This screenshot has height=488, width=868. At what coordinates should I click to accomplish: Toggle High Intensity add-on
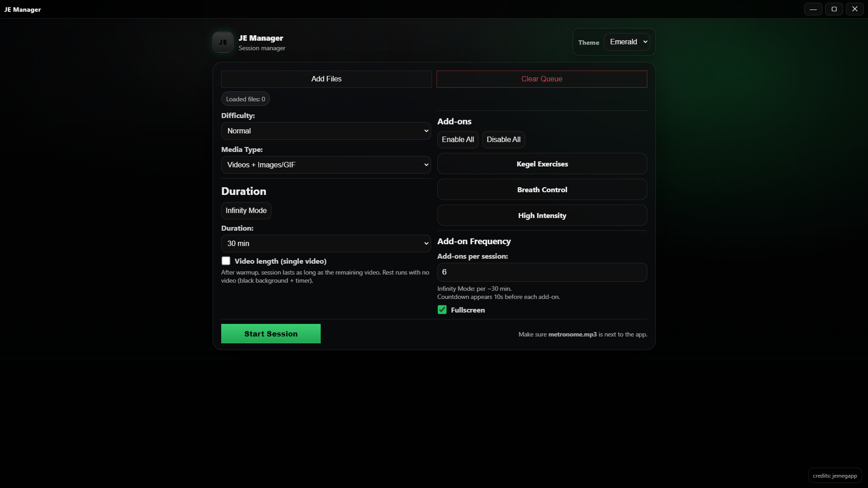click(542, 215)
